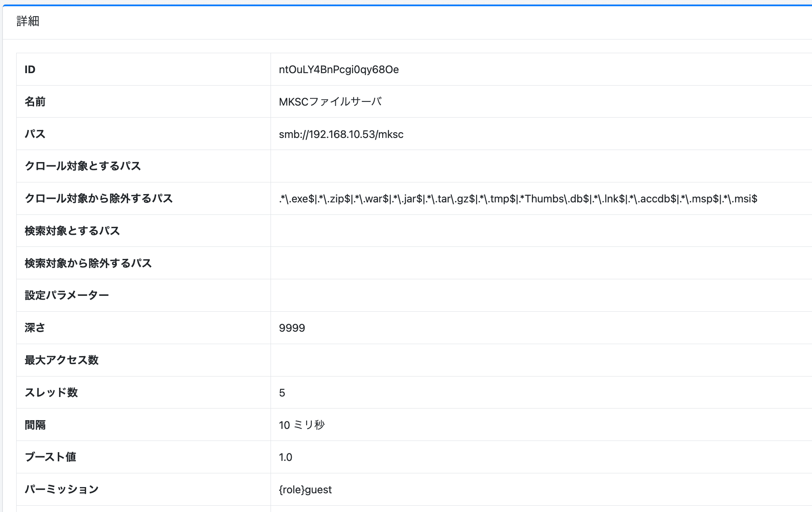
Task: Click the パーミッション label
Action: click(62, 489)
